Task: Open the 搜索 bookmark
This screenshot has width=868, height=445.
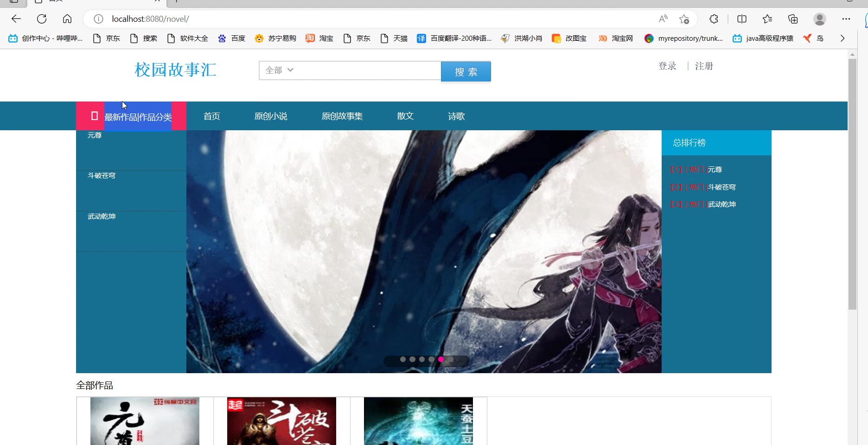Action: point(143,38)
